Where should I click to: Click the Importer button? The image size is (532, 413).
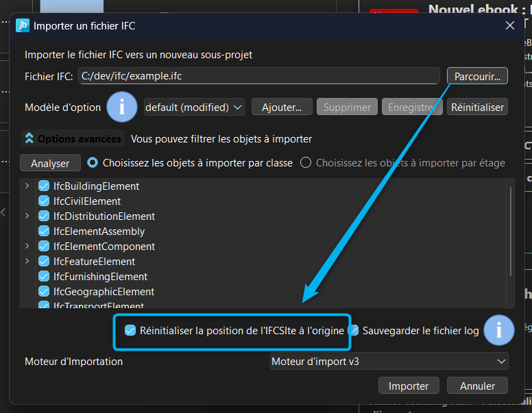tap(409, 386)
